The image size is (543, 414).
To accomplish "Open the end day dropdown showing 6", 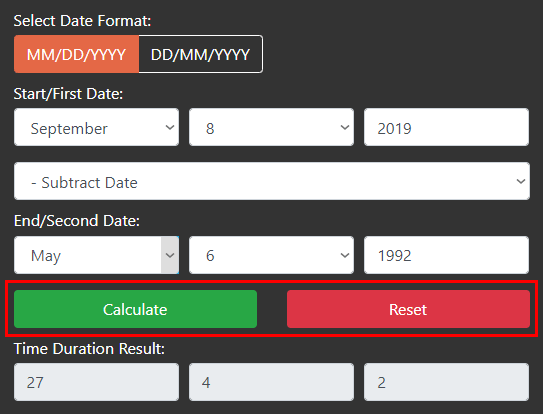I will tap(271, 255).
